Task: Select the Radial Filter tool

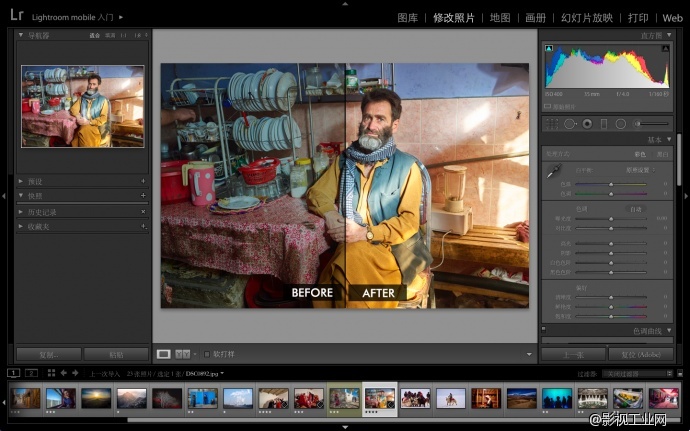Action: [621, 123]
